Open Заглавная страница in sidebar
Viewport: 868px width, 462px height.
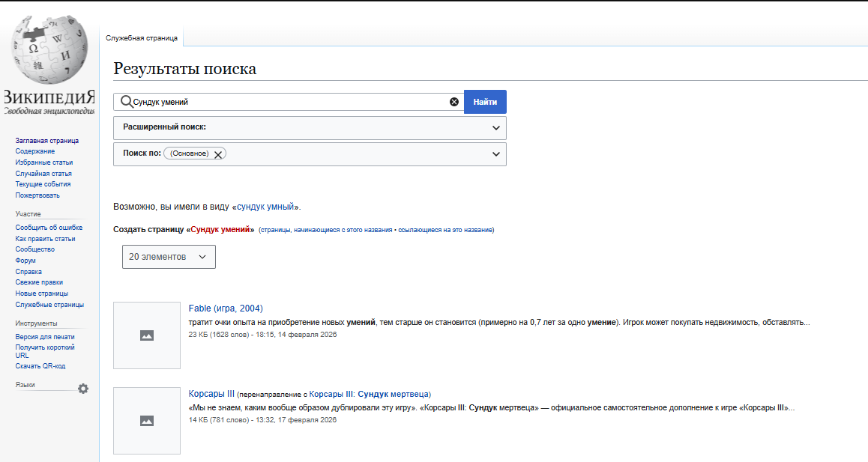click(x=47, y=141)
